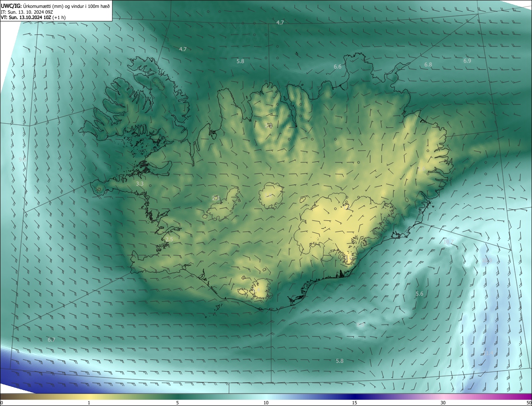Click the 10.7 value on the map

tap(448, 242)
